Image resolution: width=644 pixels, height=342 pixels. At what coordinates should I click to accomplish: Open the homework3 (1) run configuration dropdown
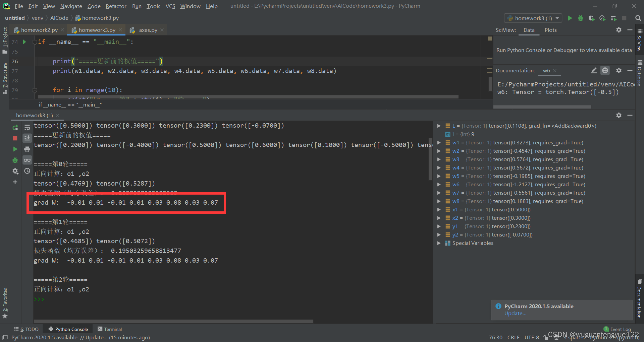coord(533,18)
